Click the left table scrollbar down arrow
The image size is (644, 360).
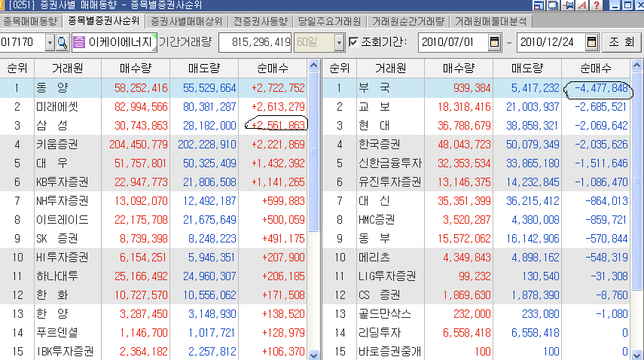(314, 355)
